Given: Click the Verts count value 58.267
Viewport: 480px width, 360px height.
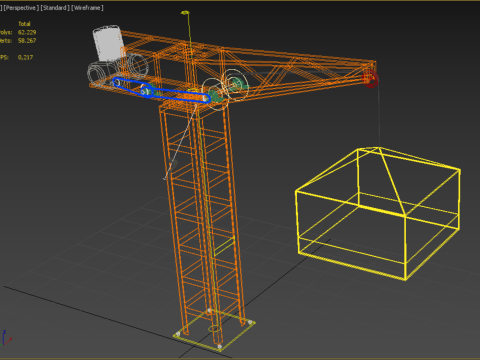Looking at the screenshot, I should coord(27,41).
